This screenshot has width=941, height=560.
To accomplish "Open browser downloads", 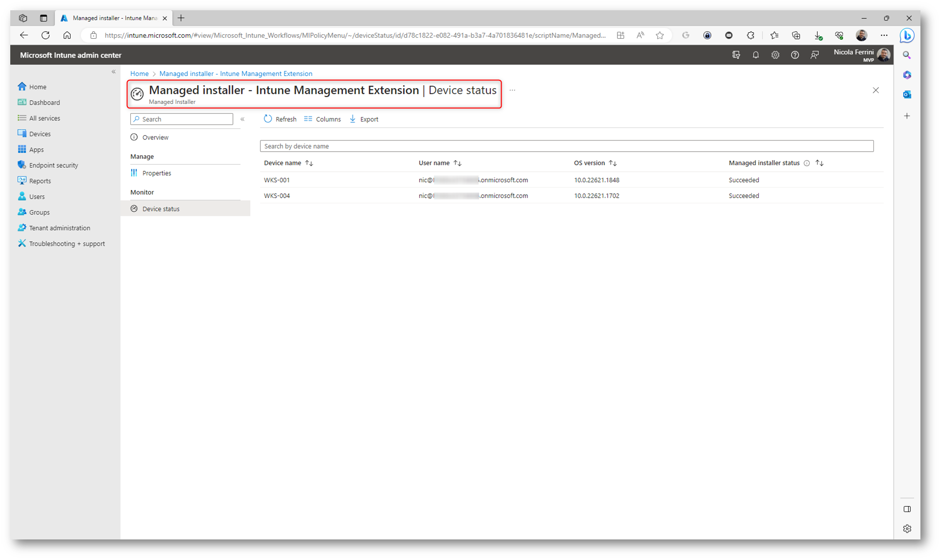I will coord(818,35).
